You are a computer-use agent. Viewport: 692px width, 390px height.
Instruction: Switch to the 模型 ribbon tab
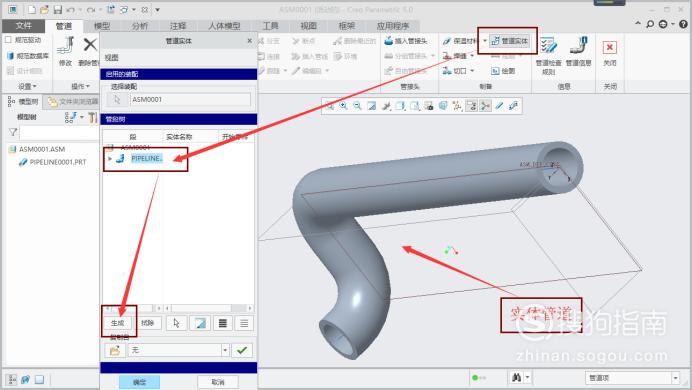tap(102, 26)
